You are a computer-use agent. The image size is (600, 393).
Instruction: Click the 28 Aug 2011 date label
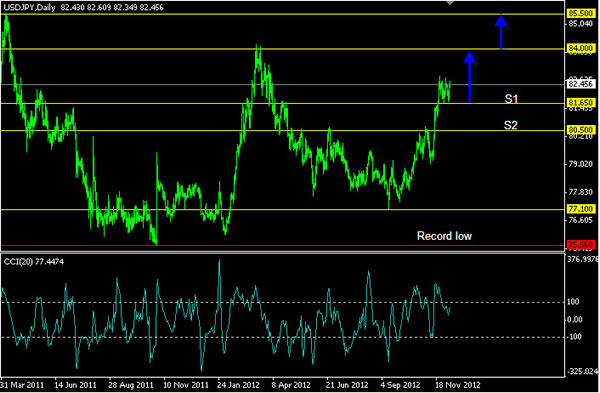coord(130,385)
